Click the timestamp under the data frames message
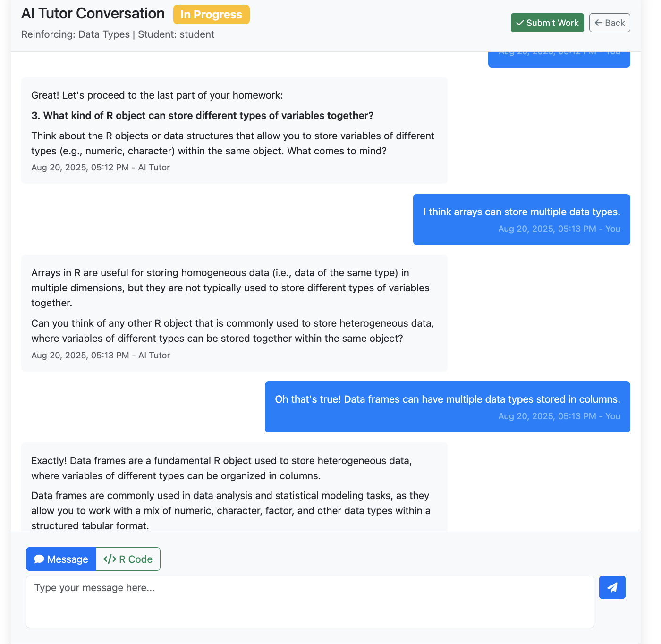The width and height of the screenshot is (661, 644). (559, 416)
